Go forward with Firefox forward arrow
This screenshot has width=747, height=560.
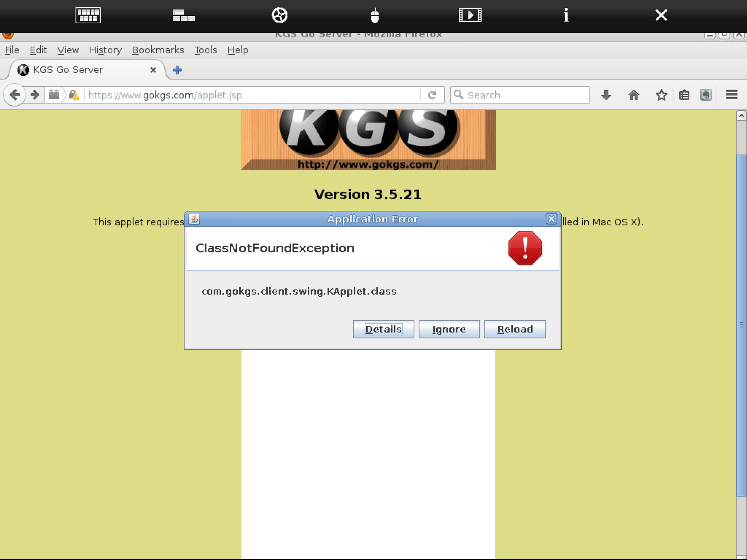tap(35, 95)
